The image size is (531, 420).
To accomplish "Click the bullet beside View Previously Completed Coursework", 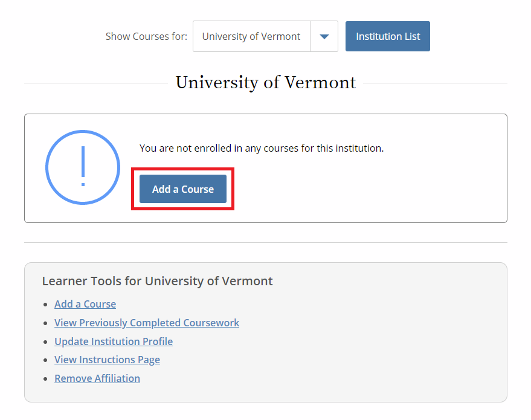I will [46, 323].
